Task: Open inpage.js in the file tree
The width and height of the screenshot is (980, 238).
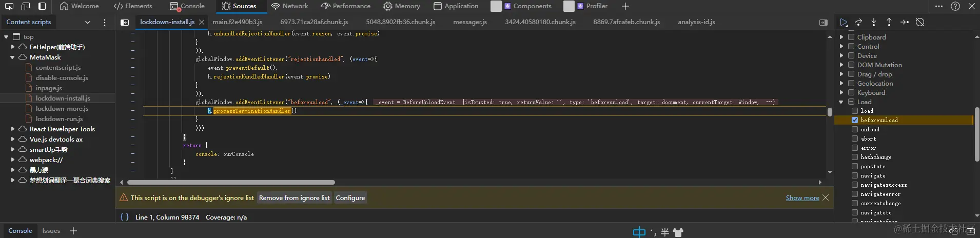Action: point(49,88)
